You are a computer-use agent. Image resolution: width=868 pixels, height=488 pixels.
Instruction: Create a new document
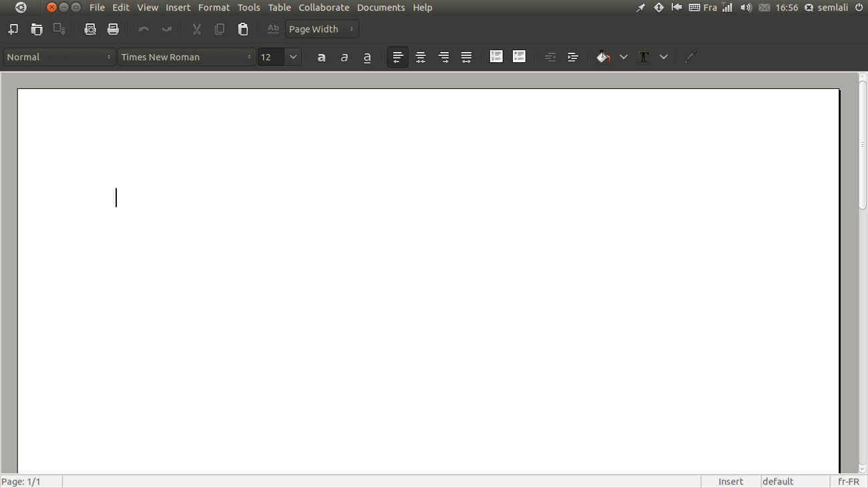13,29
